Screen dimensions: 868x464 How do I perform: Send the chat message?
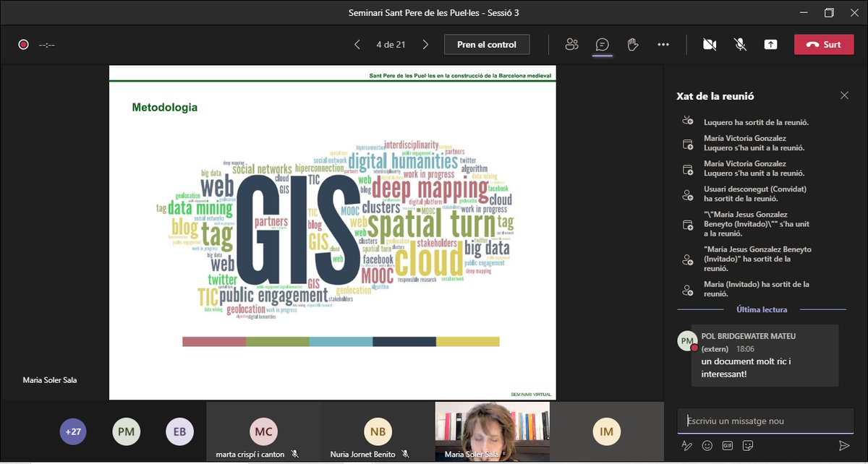[x=843, y=446]
